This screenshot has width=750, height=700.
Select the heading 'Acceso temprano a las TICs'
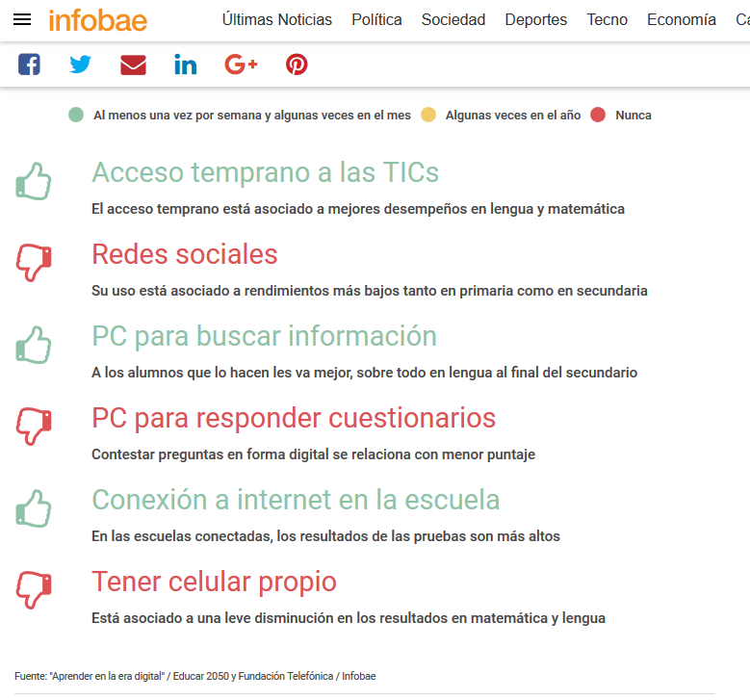tap(266, 172)
